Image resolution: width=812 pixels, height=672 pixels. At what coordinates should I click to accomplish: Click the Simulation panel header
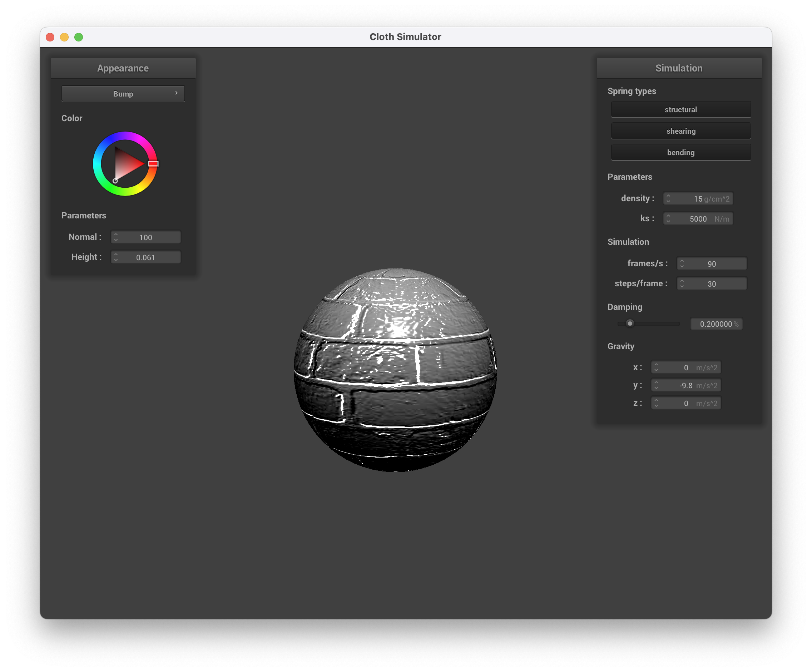[679, 68]
